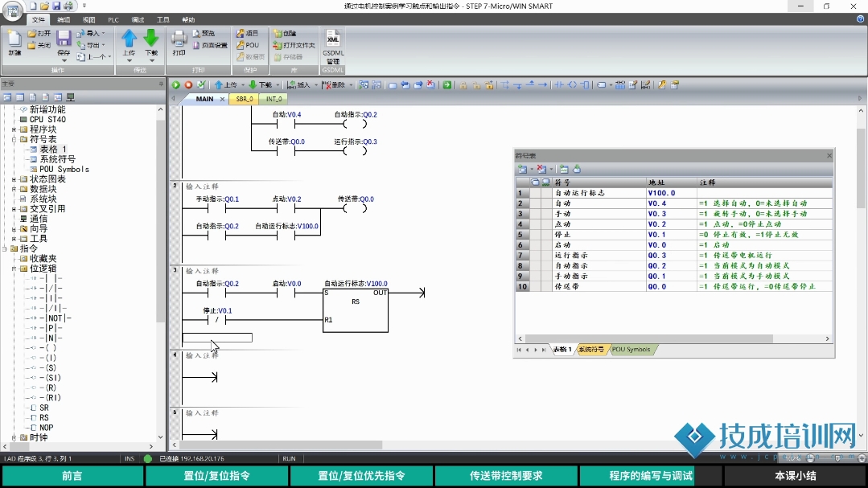Screen dimensions: 868x488
Task: Open the dropdown arrow beside Insert (插入)
Action: click(315, 85)
